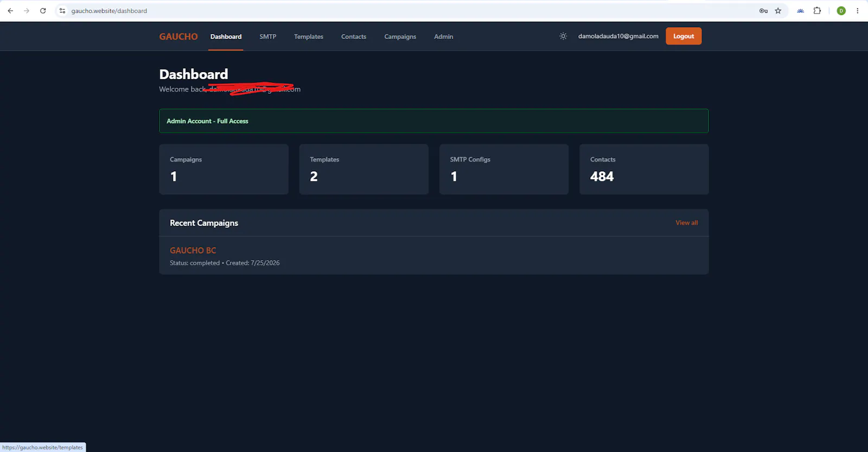Click View all recent campaigns link
868x452 pixels.
[687, 223]
